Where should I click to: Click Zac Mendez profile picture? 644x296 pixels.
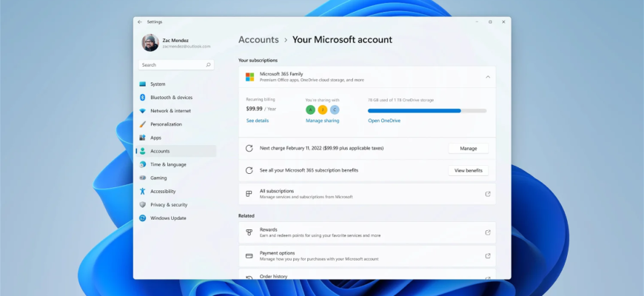150,43
